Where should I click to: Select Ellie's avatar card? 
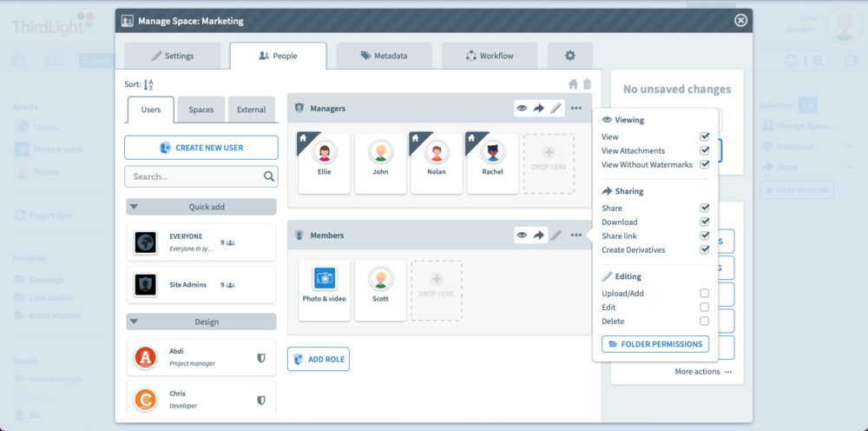pos(325,163)
